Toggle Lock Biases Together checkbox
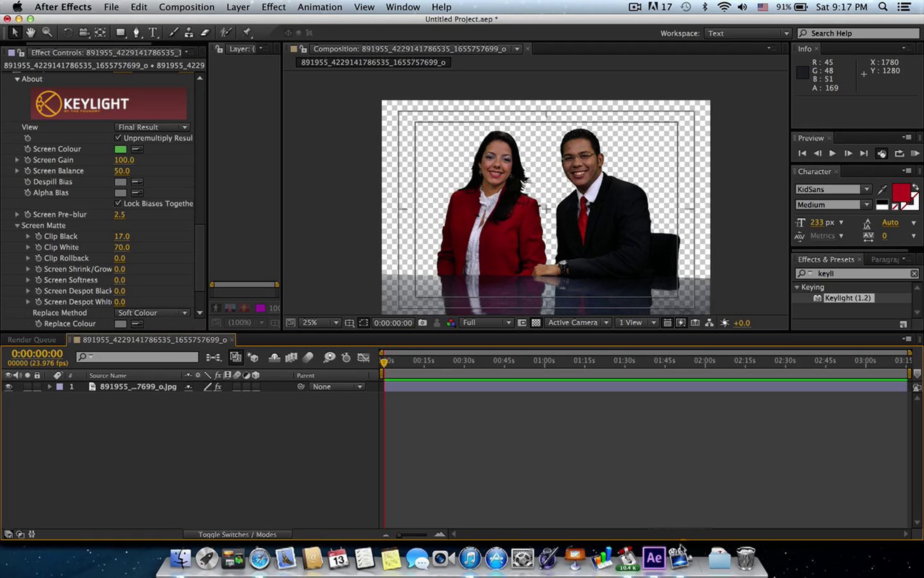924x578 pixels. point(118,203)
